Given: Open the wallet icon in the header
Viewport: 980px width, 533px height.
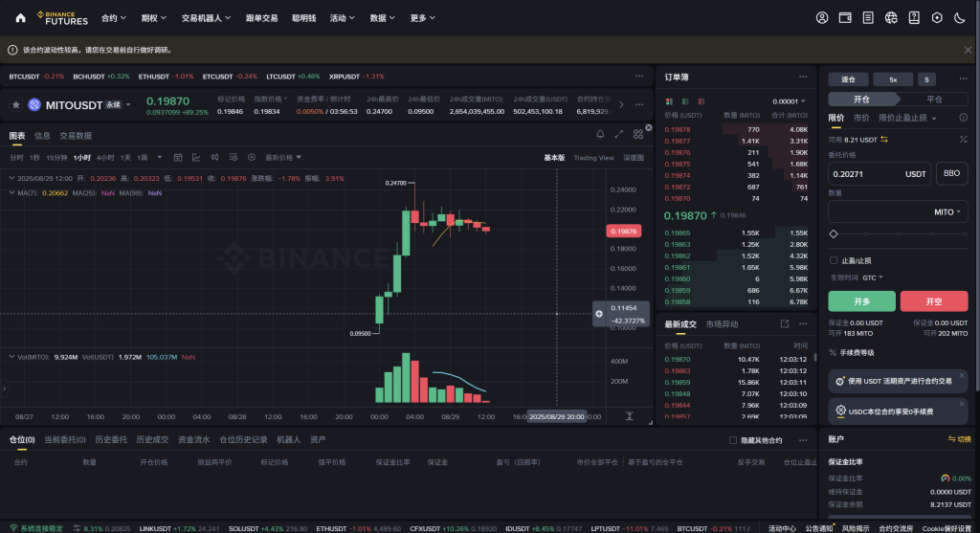Looking at the screenshot, I should [845, 18].
